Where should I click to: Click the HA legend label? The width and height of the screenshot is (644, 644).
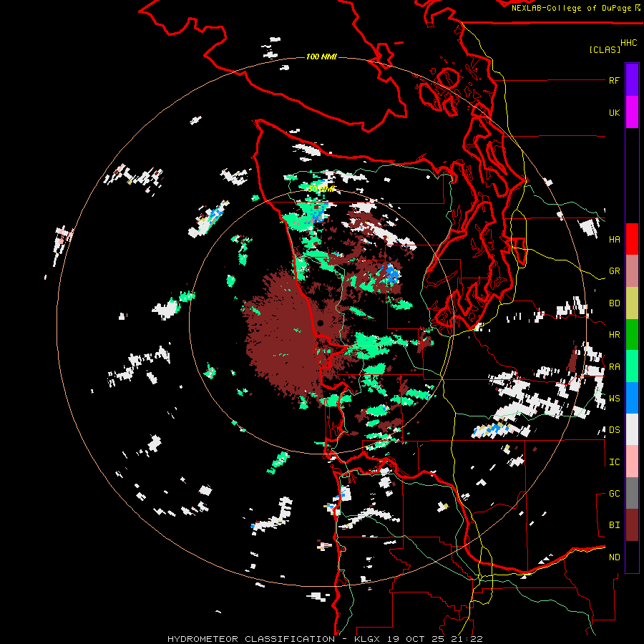pos(614,239)
